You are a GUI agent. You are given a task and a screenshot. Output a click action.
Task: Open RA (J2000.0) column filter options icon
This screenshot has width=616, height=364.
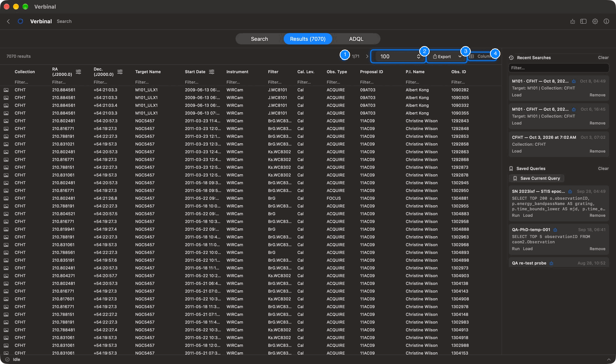78,72
